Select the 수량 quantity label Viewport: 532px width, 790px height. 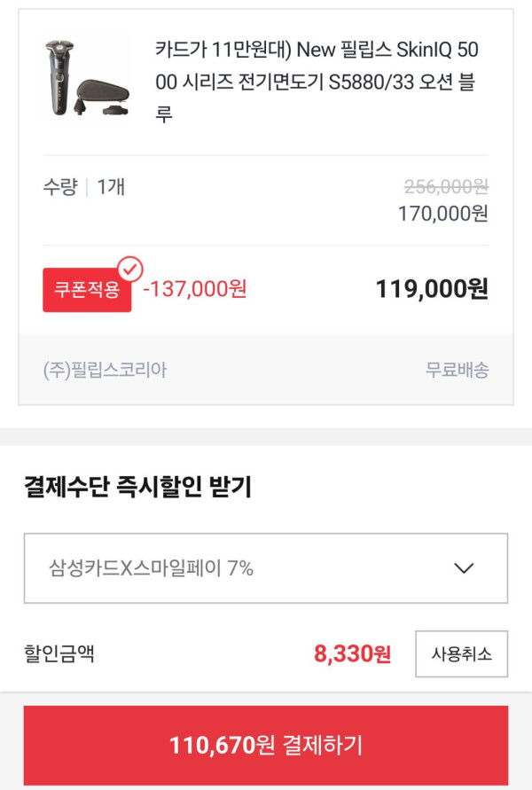click(60, 187)
